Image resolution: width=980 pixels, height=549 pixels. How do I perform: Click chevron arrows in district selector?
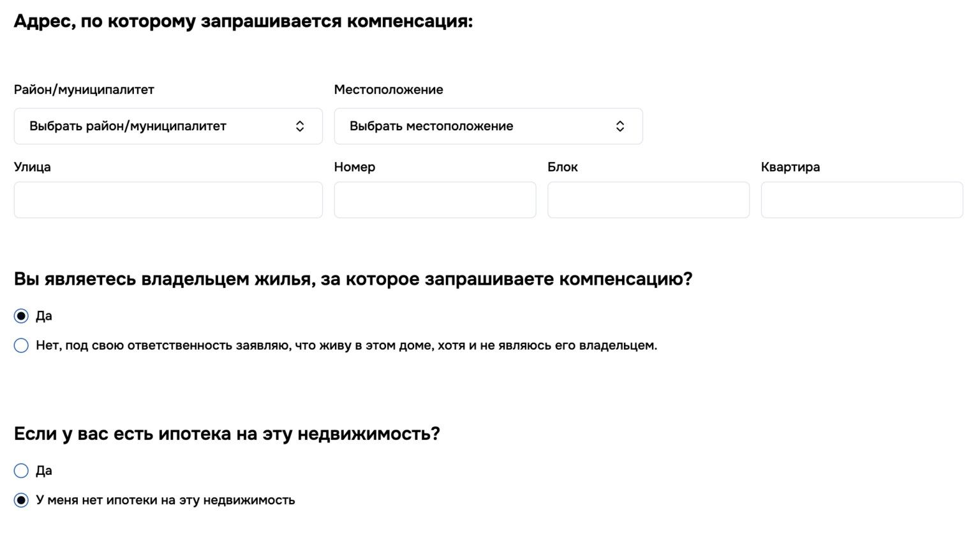[x=300, y=126]
